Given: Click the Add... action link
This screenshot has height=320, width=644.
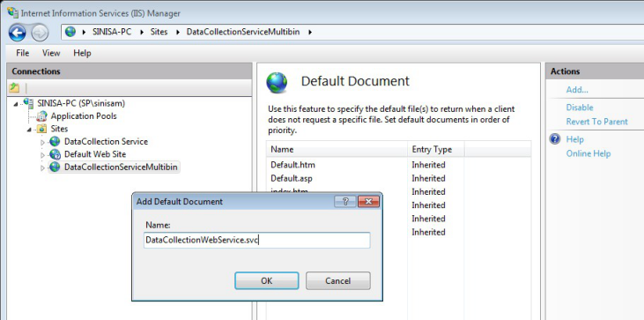Looking at the screenshot, I should (x=577, y=90).
